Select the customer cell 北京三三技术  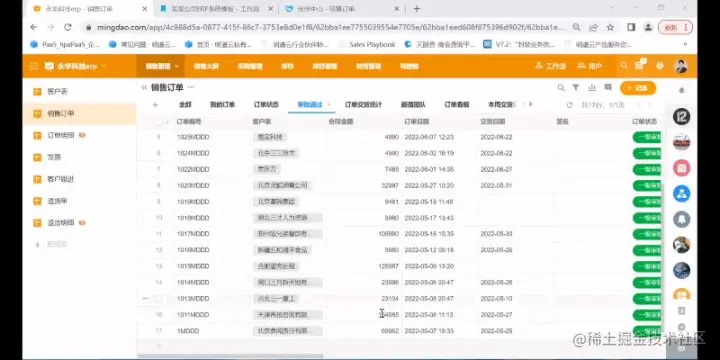point(276,153)
